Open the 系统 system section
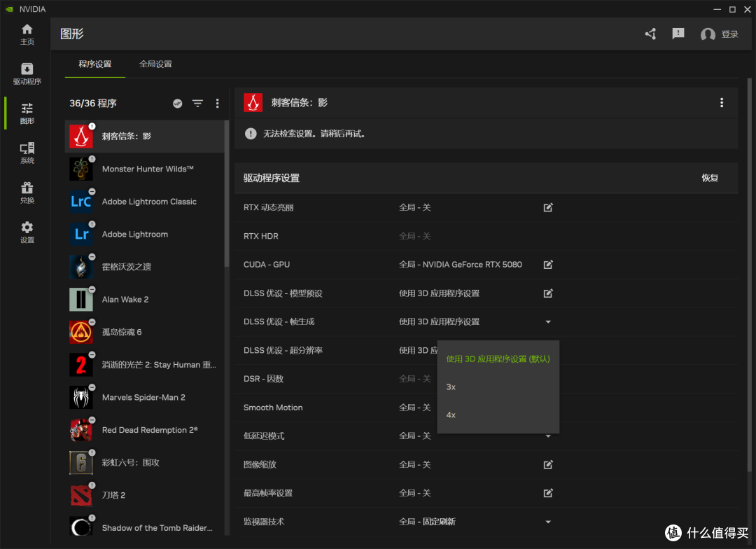The image size is (756, 549). [27, 153]
